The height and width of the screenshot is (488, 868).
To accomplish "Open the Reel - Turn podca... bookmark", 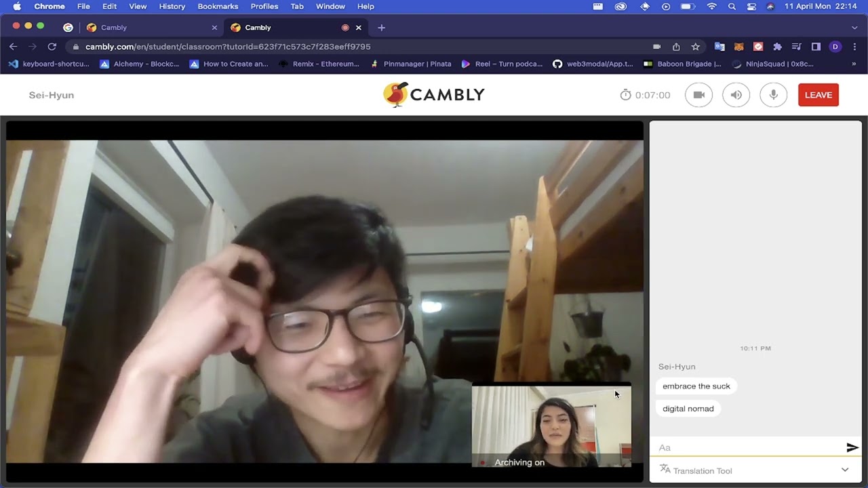I will pyautogui.click(x=502, y=64).
